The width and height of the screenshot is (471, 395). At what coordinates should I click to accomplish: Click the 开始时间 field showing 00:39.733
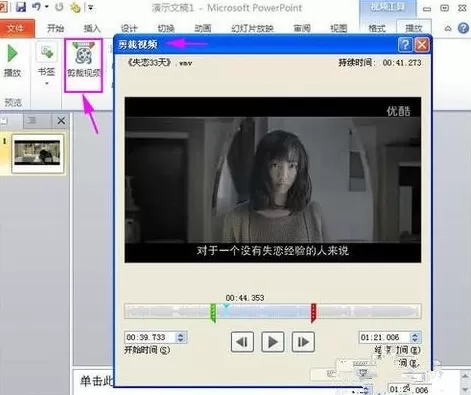(150, 337)
